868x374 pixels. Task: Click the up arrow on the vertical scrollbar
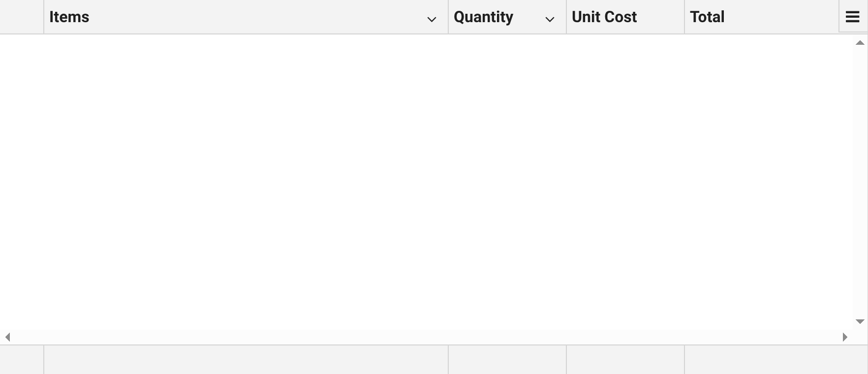click(x=859, y=42)
